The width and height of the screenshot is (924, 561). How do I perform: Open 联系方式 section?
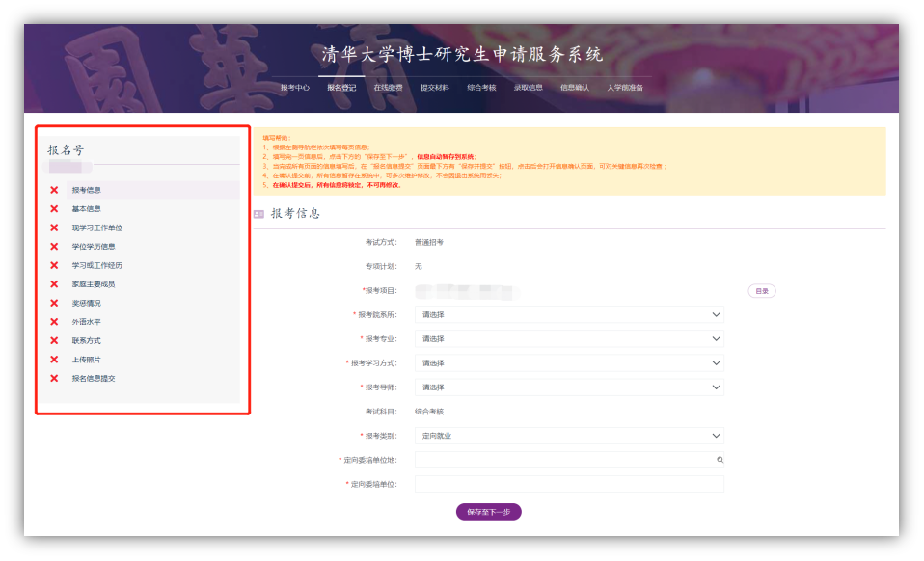pos(86,341)
